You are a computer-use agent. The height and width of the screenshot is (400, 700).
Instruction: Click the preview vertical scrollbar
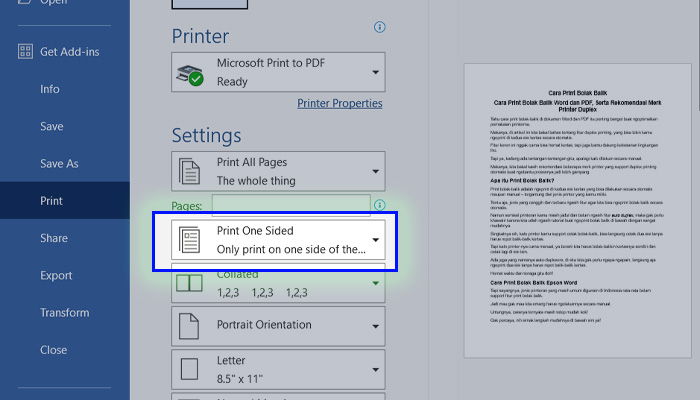pos(698,54)
